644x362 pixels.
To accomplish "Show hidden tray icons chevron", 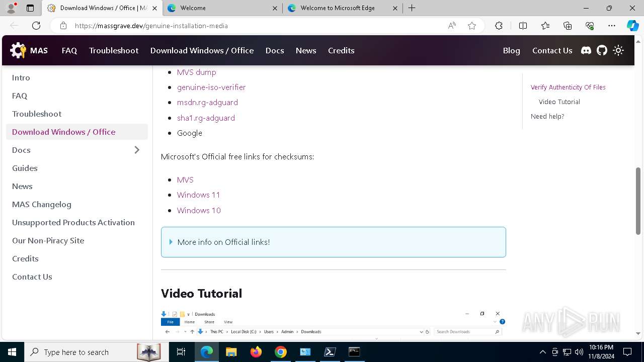I will 542,352.
